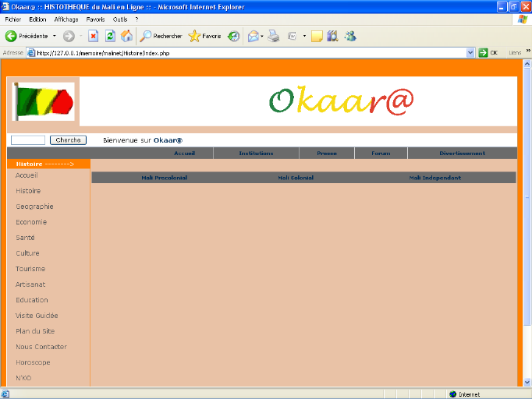Viewport: 532px width, 399px height.
Task: Click the Cherche search button
Action: [68, 140]
